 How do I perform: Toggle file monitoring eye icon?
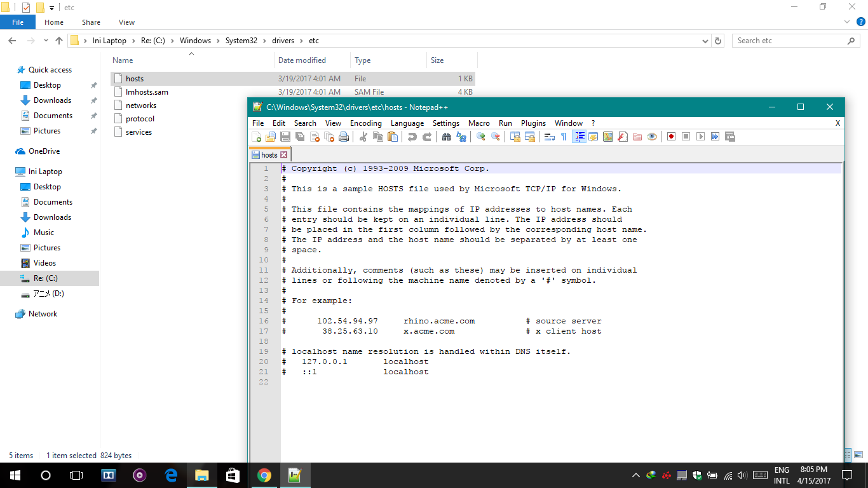[652, 137]
